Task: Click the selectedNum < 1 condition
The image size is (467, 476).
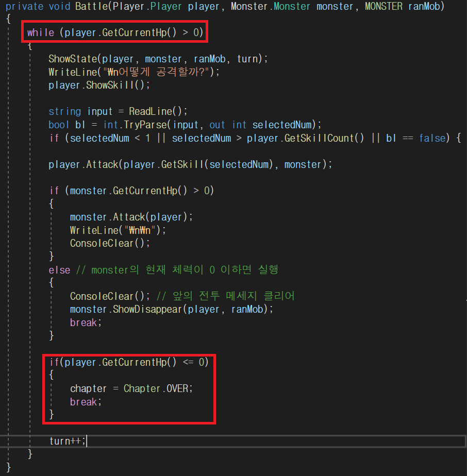Action: [110, 138]
